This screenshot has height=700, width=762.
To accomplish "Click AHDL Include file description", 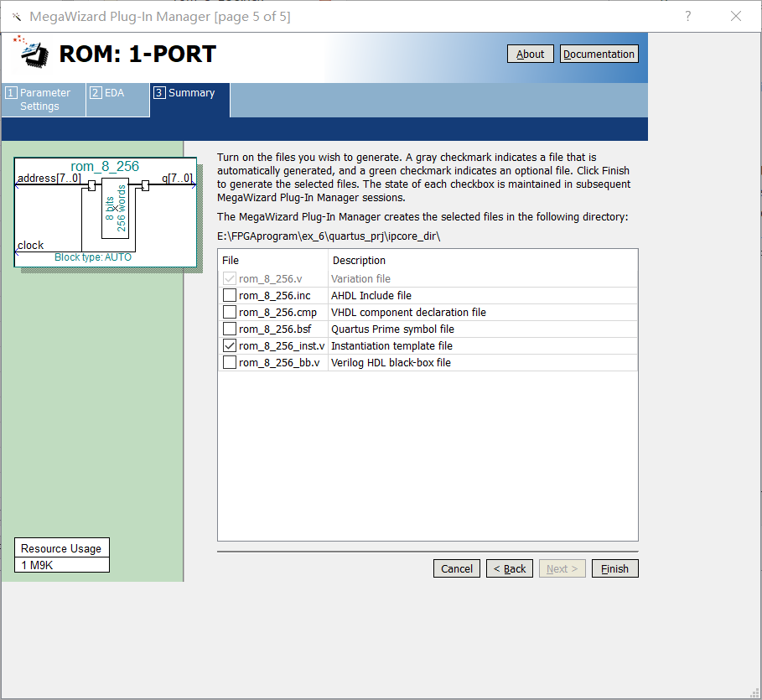I will [371, 296].
